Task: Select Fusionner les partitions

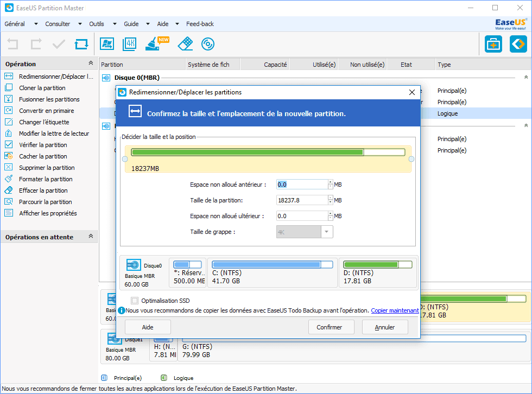Action: 49,99
